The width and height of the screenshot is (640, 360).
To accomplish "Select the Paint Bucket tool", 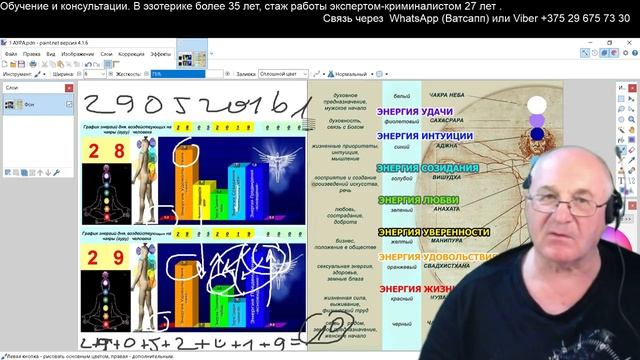I will coord(621,140).
